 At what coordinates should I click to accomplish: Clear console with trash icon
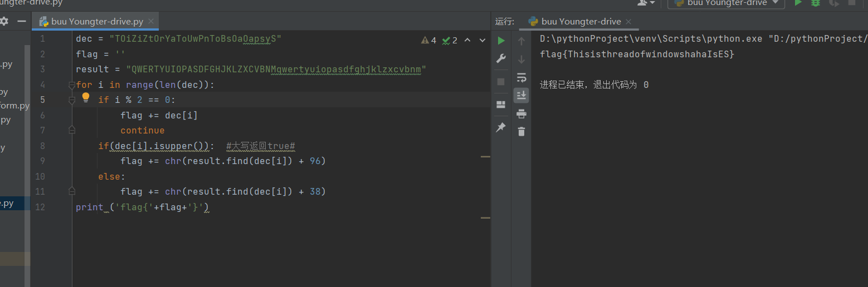tap(521, 132)
